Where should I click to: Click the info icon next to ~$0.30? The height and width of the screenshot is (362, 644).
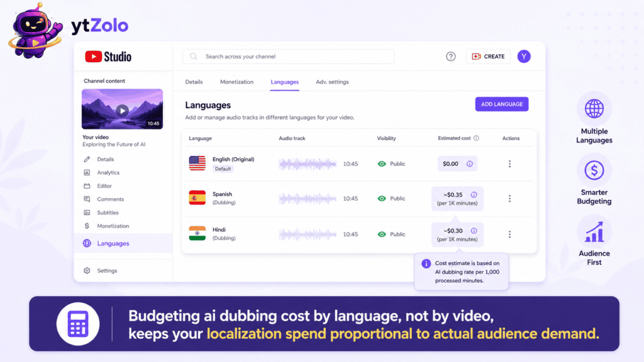(x=474, y=231)
